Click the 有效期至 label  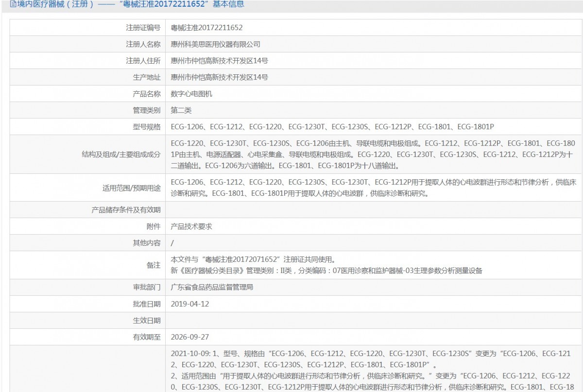pyautogui.click(x=147, y=337)
